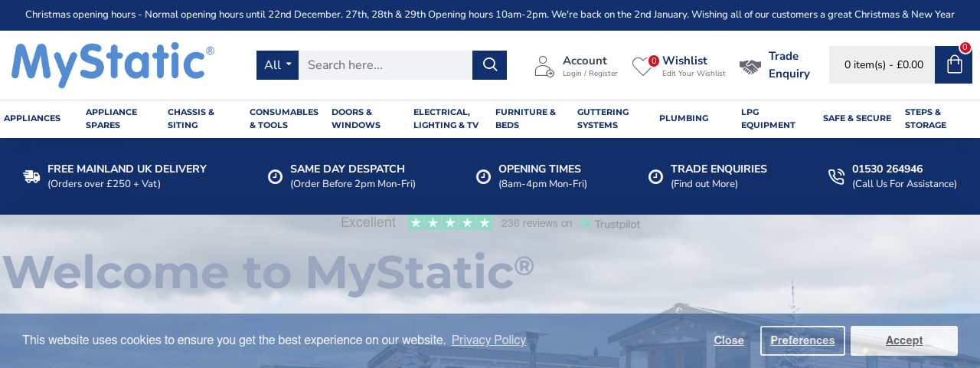
Task: Click Close on the cookie banner
Action: tap(729, 340)
